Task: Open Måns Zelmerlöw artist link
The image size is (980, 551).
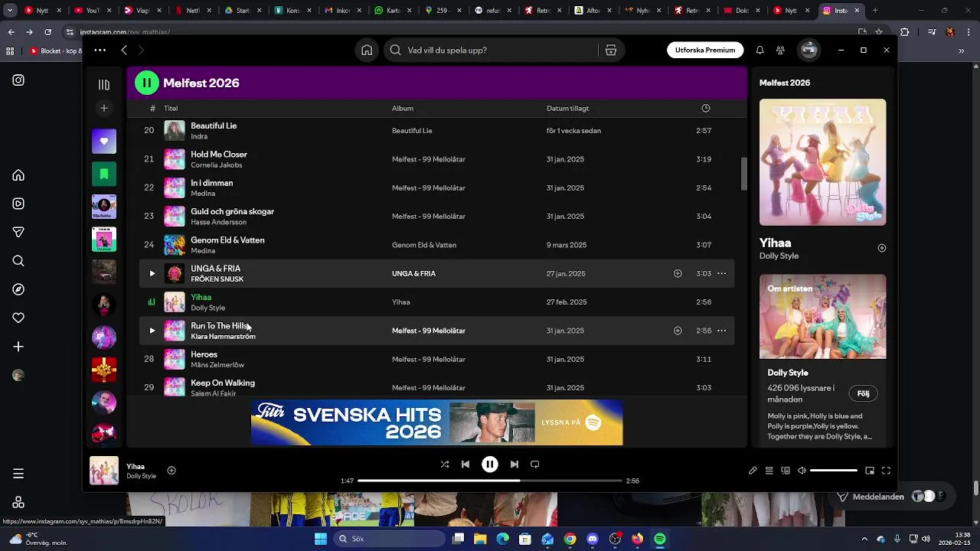Action: click(x=217, y=365)
